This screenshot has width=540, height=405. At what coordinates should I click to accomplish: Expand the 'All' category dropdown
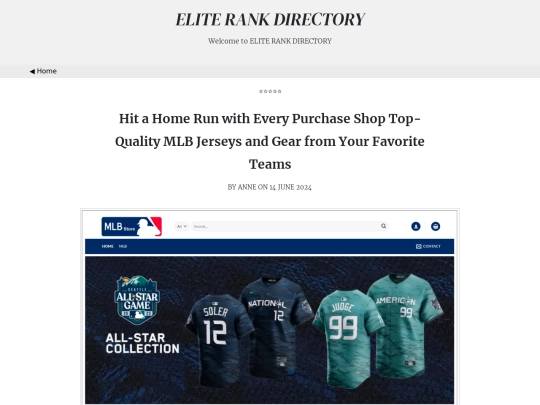181,226
